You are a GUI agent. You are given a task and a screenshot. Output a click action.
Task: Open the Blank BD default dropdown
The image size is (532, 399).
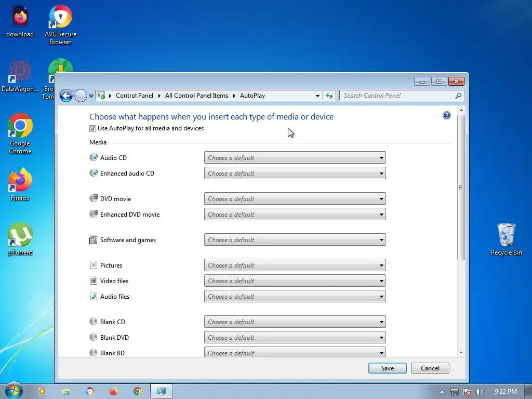coord(295,352)
